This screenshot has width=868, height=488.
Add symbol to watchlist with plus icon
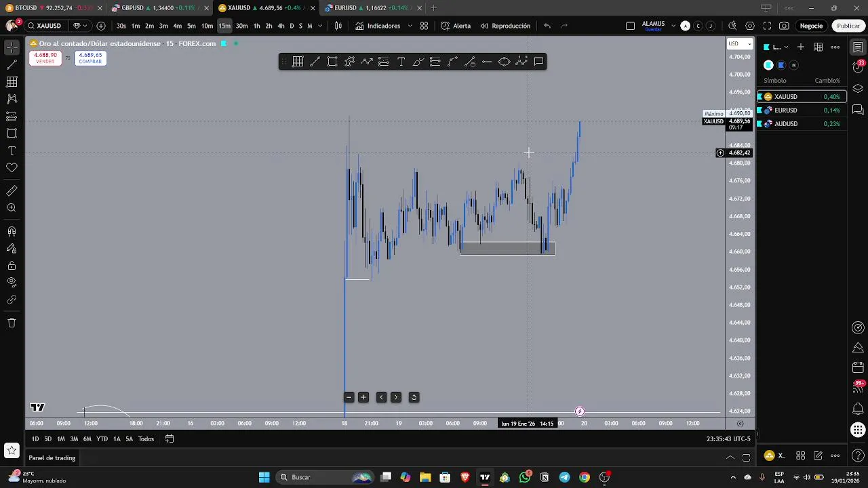(x=801, y=47)
